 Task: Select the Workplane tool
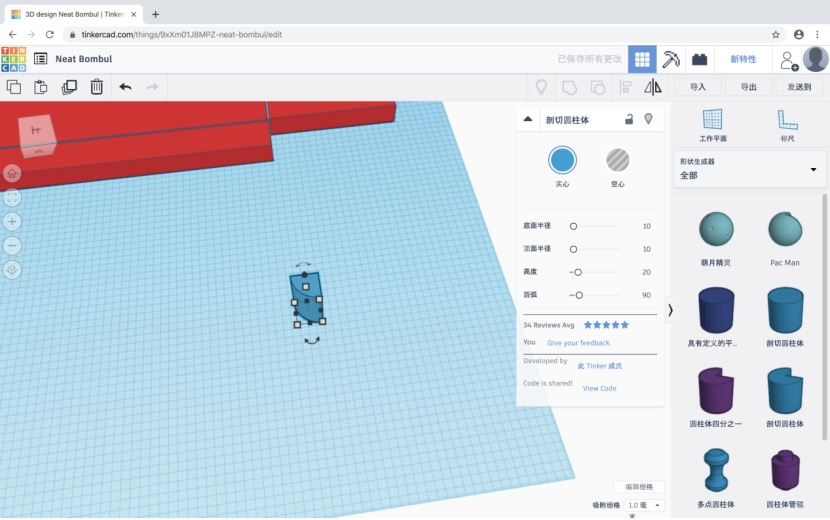712,125
